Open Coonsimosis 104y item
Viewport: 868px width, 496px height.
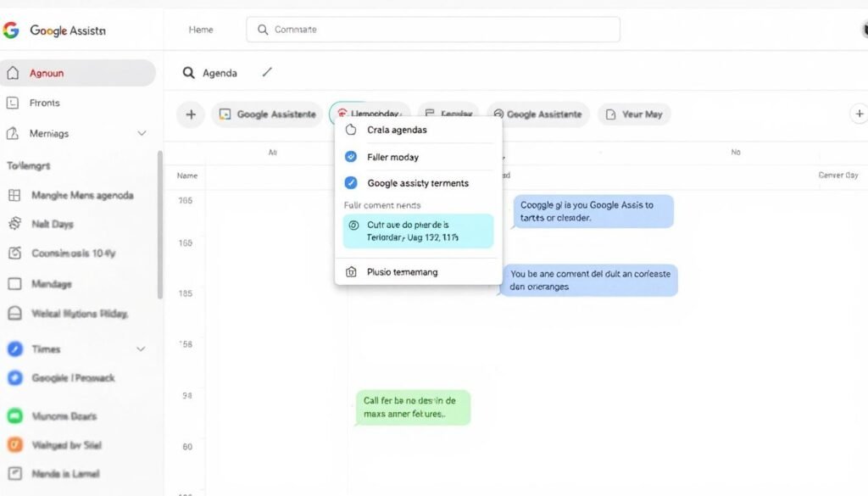(73, 254)
